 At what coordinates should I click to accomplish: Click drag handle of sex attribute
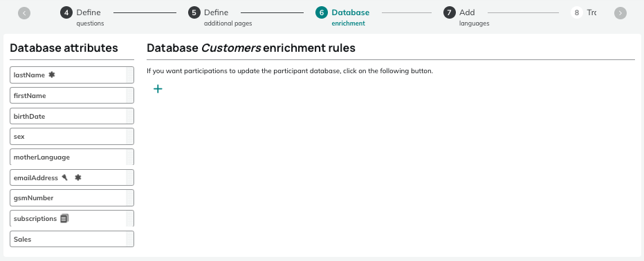click(129, 137)
